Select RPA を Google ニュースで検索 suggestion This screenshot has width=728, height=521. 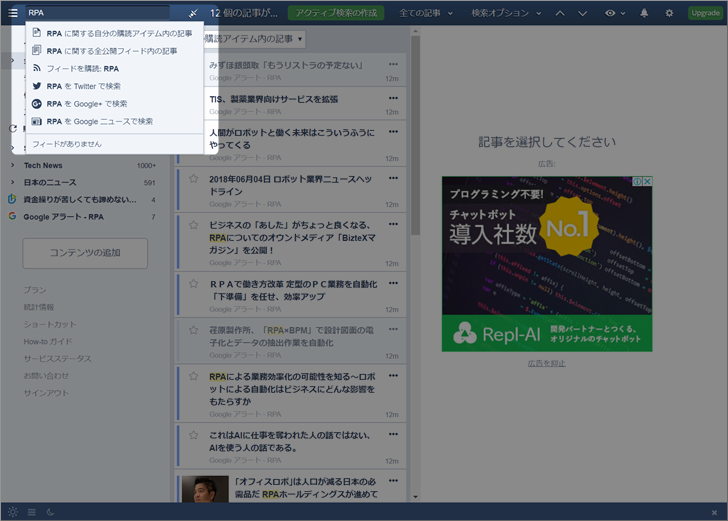[x=100, y=121]
